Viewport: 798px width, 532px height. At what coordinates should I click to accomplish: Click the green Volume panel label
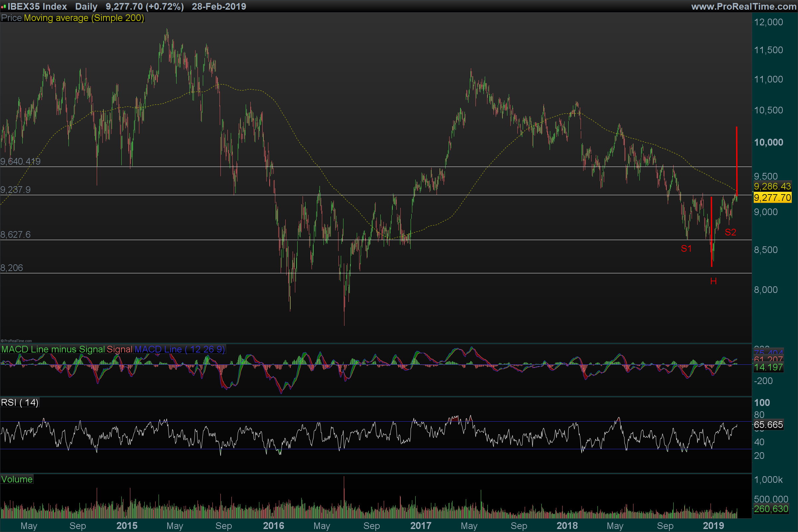17,479
